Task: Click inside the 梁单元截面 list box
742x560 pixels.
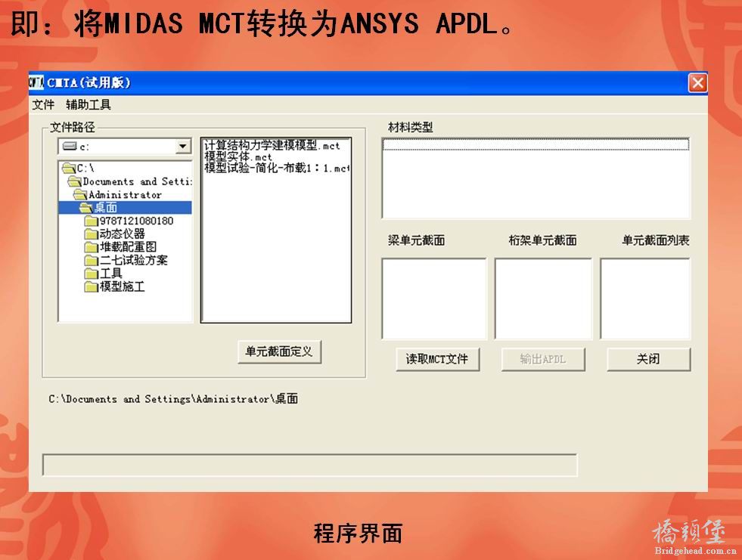Action: coord(434,299)
